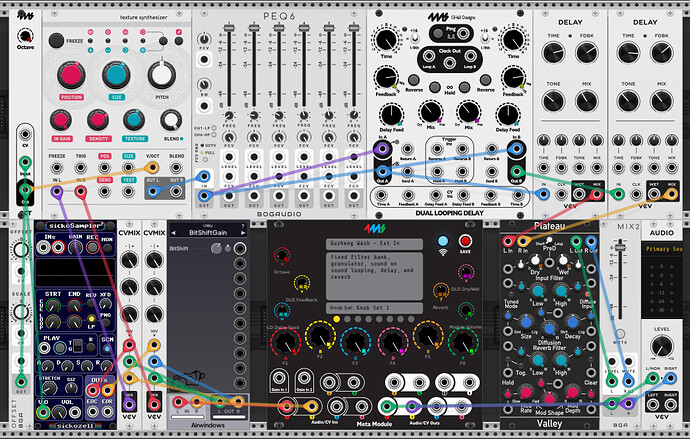The image size is (690, 439).
Task: Click the DENS jack on texture synthesizer
Action: (x=104, y=191)
